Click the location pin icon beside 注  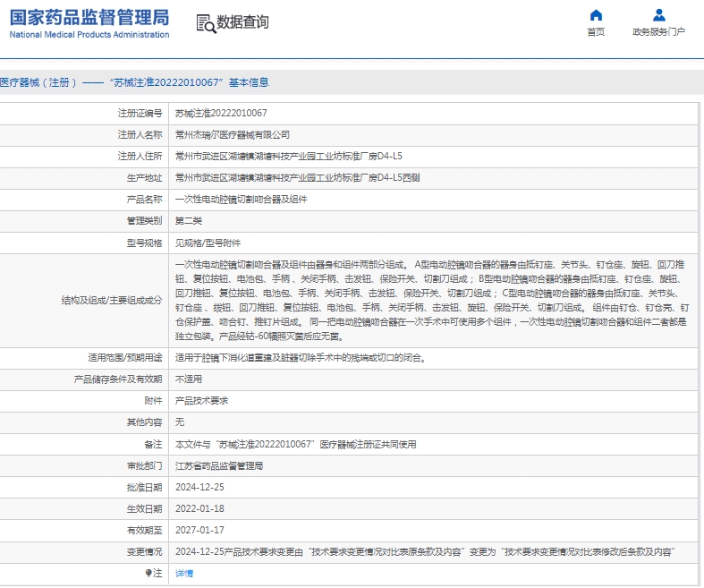click(148, 573)
